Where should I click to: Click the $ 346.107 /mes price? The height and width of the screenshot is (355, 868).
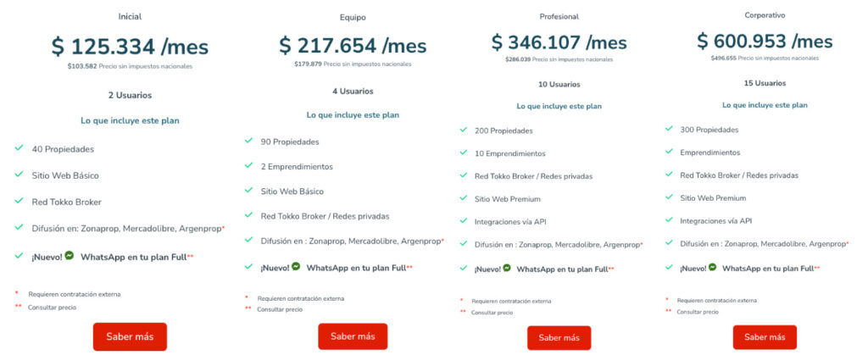coord(559,42)
